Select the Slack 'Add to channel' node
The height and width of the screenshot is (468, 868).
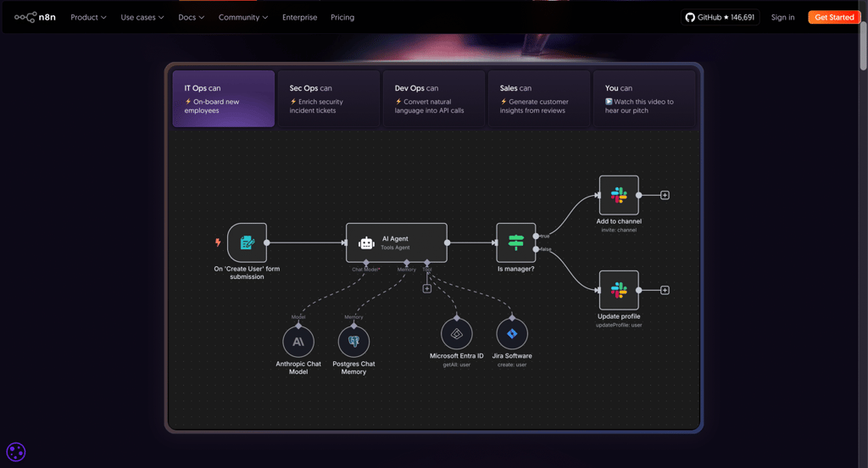pyautogui.click(x=619, y=195)
